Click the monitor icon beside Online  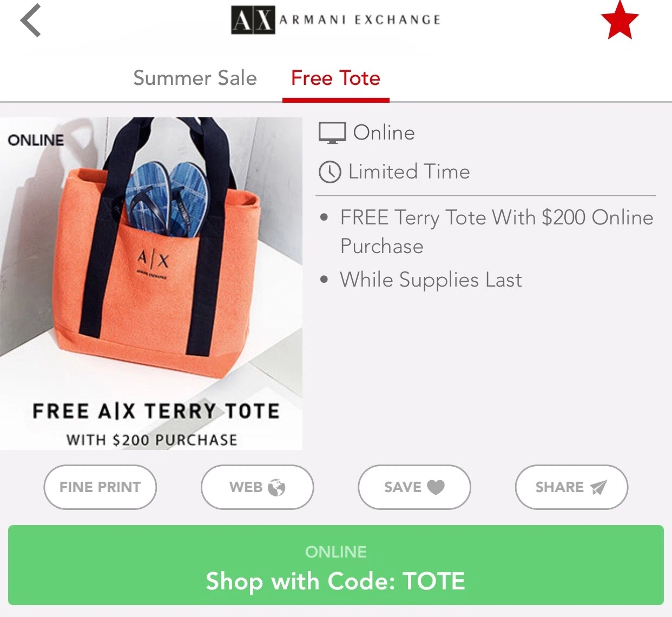click(332, 133)
